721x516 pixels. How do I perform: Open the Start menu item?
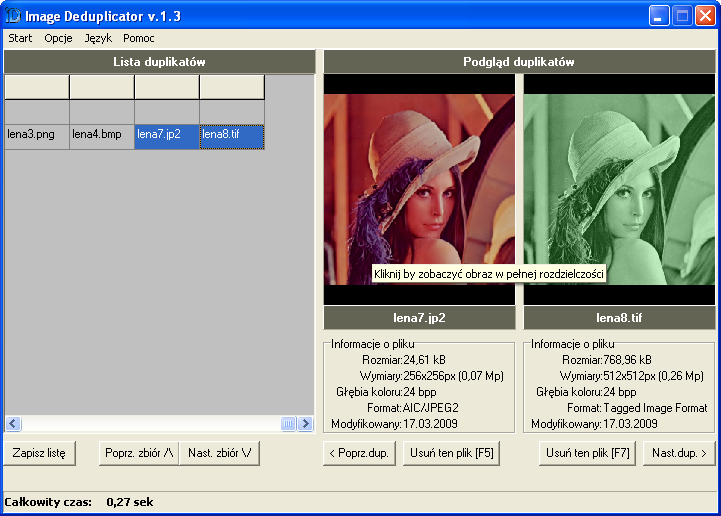[20, 38]
